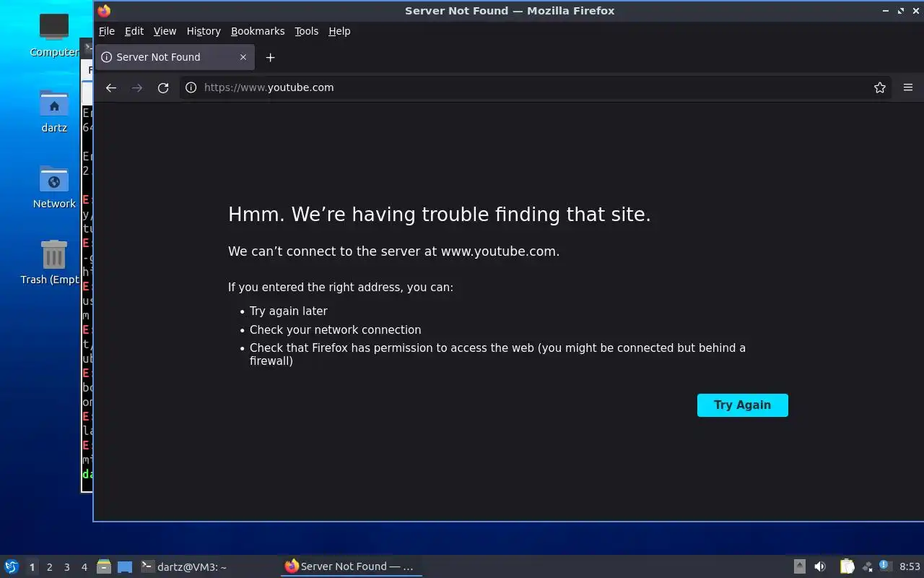Image resolution: width=924 pixels, height=578 pixels.
Task: Maximize the Firefox window
Action: click(900, 11)
